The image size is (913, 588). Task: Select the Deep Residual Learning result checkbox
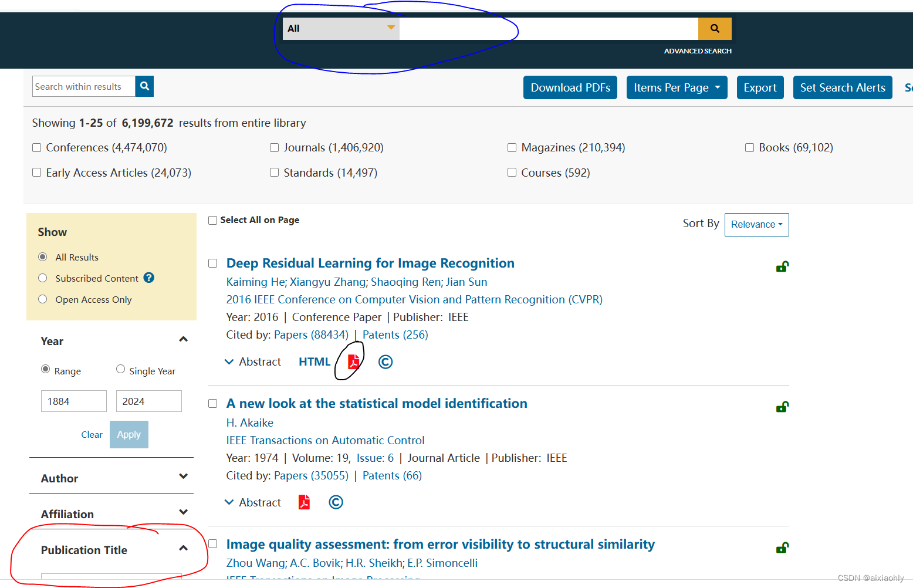(x=212, y=263)
